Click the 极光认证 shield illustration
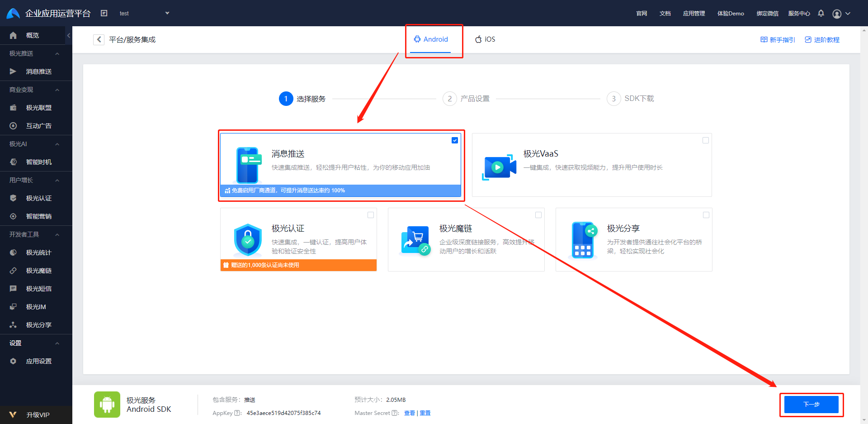This screenshot has width=868, height=424. [x=248, y=240]
